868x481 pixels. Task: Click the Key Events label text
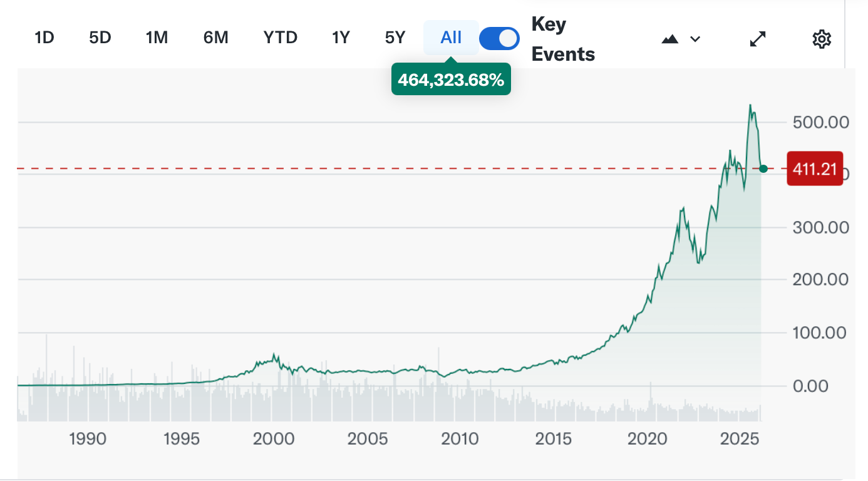pos(562,39)
